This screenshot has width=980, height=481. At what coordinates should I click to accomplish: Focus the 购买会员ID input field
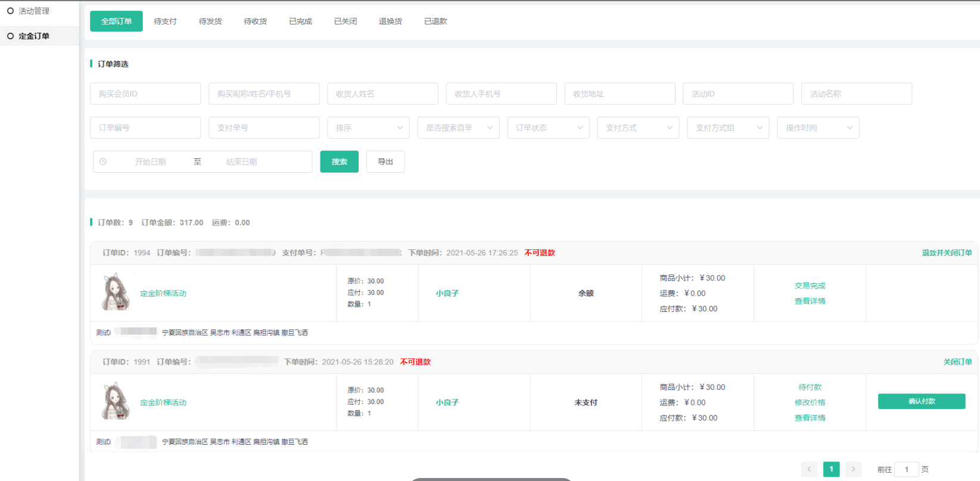(x=145, y=94)
